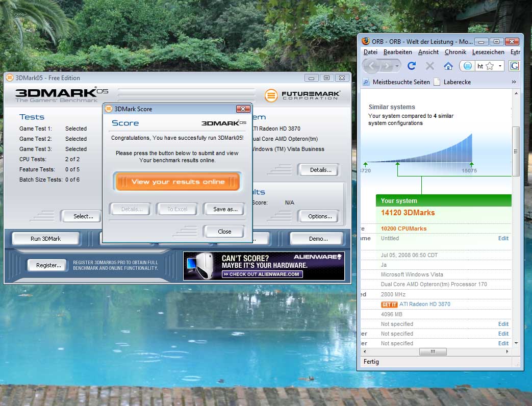
Task: Click the 14120 3DMarks score text
Action: (408, 213)
